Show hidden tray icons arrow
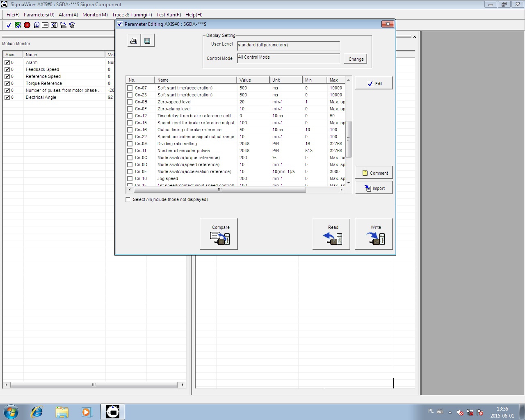Image resolution: width=525 pixels, height=420 pixels. click(x=450, y=412)
